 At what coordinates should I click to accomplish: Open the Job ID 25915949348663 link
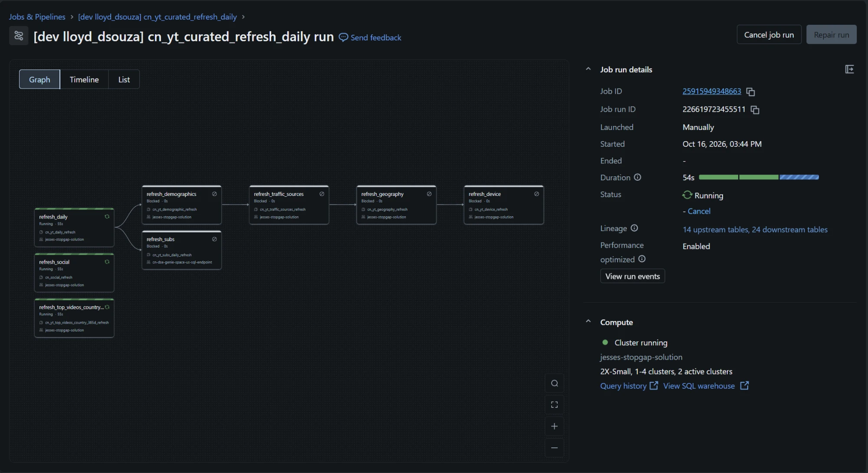coord(712,91)
